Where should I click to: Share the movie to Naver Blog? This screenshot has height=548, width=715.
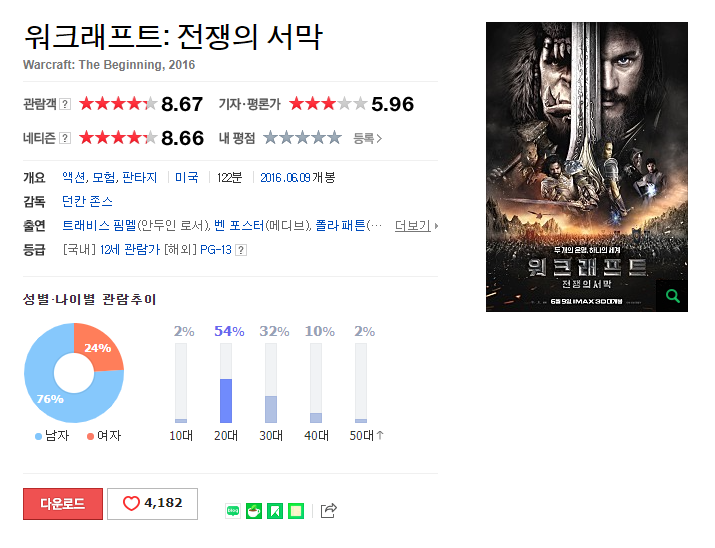coord(233,511)
